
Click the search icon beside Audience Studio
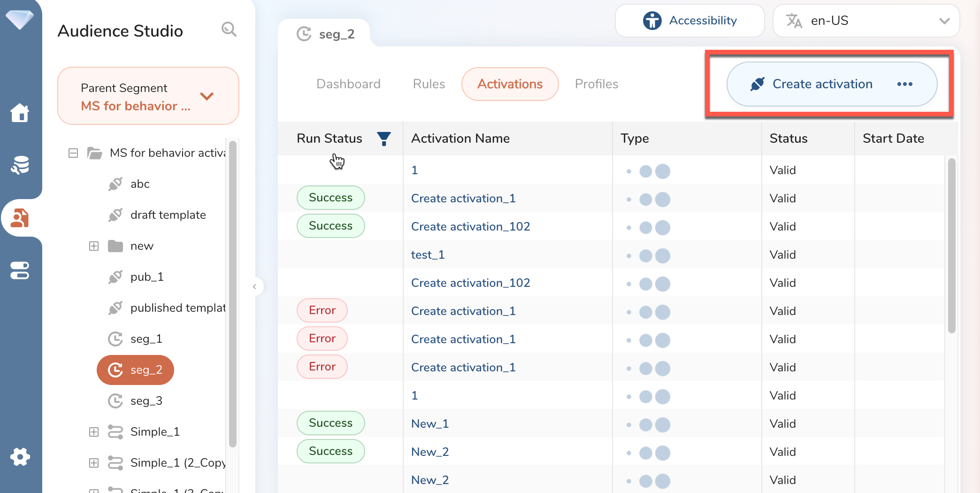pyautogui.click(x=229, y=30)
